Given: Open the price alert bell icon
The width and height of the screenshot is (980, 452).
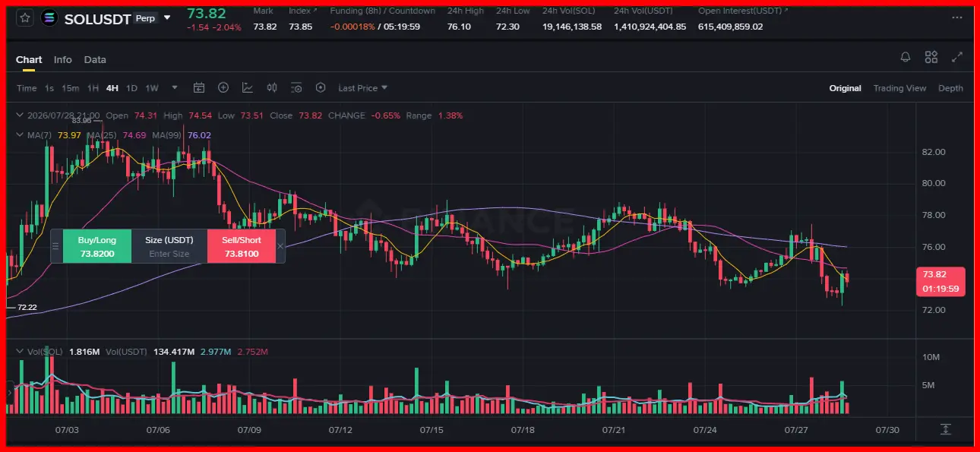Looking at the screenshot, I should tap(906, 57).
